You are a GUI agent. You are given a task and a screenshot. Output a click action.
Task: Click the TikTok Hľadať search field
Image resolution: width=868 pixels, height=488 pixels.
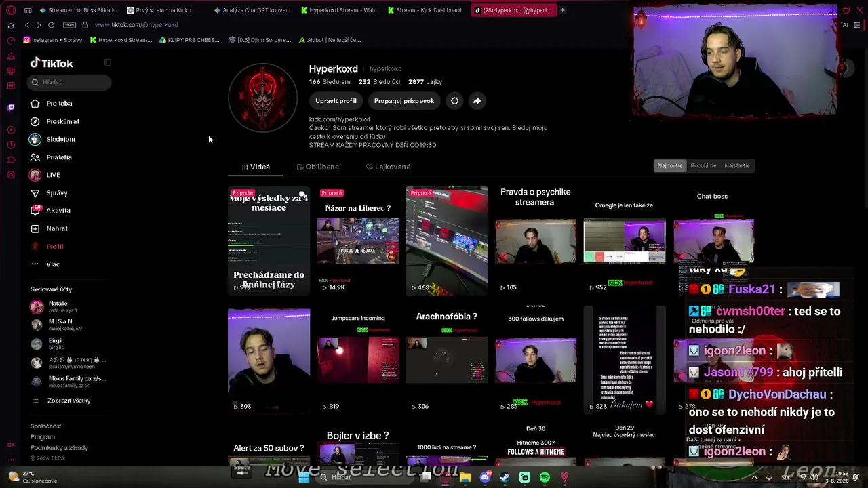point(69,82)
